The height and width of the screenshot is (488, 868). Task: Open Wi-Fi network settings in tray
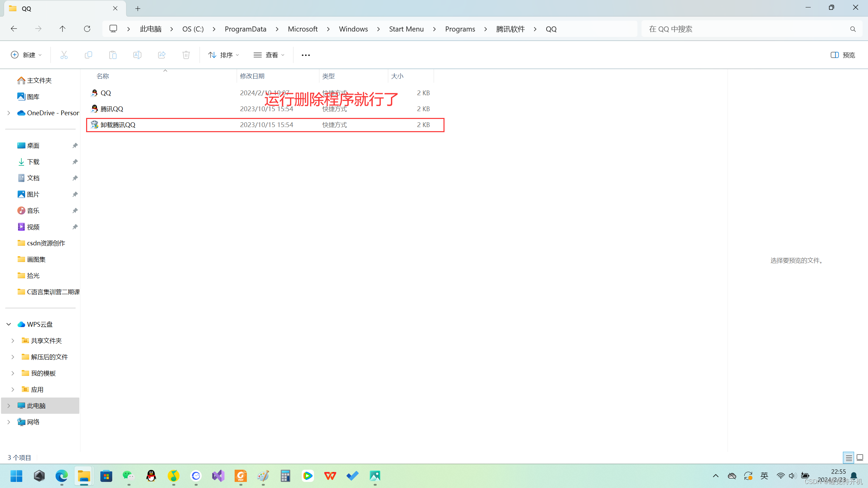(x=781, y=476)
